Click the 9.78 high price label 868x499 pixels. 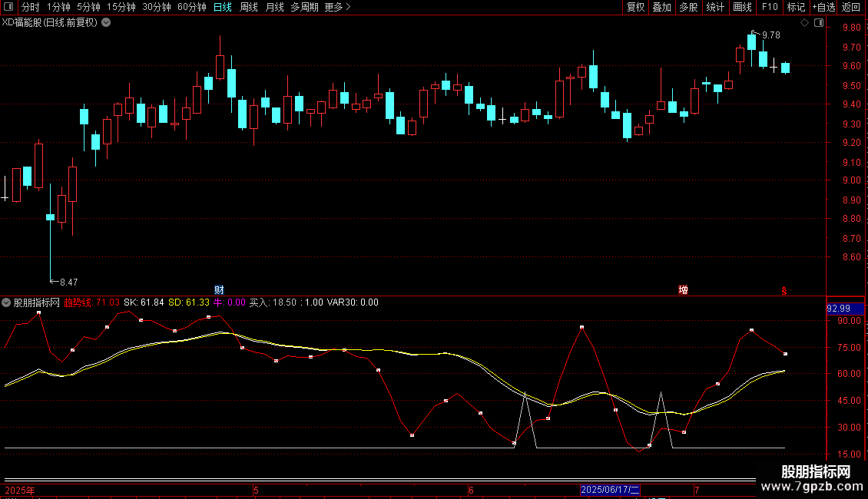coord(771,35)
